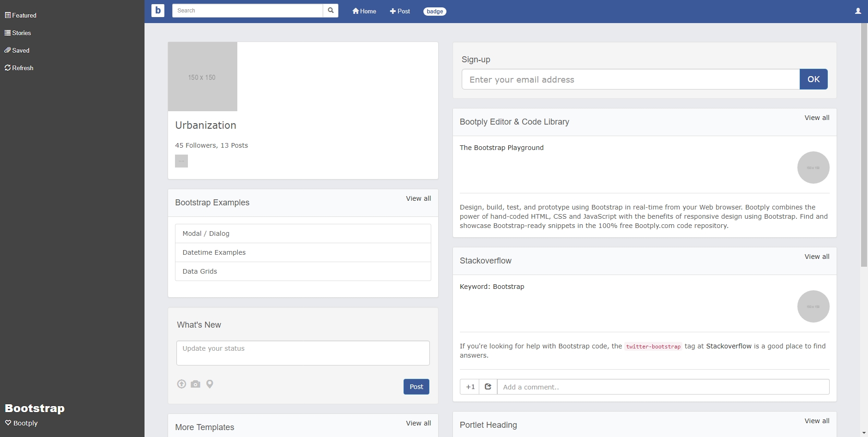Click the twitter-bootstrap code tag
This screenshot has height=437, width=868.
[x=653, y=347]
